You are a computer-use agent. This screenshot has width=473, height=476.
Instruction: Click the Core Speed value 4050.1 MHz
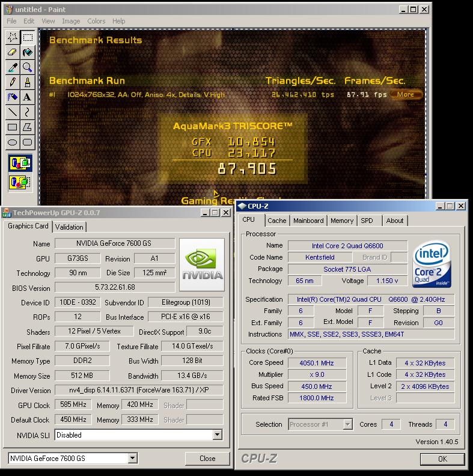point(317,363)
